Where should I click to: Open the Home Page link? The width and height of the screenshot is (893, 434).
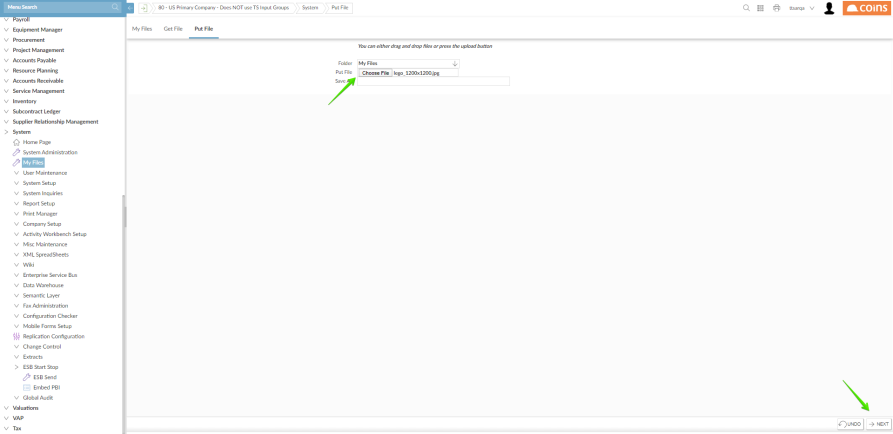click(x=37, y=142)
